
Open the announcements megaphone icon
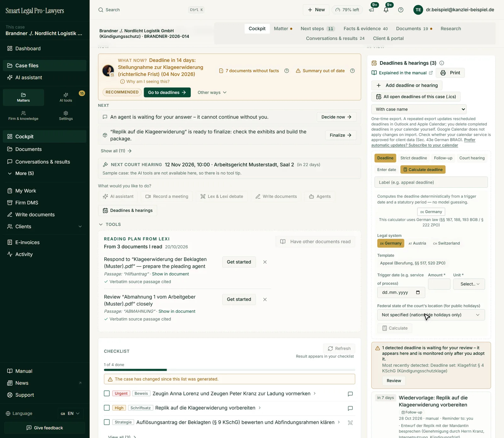[371, 10]
